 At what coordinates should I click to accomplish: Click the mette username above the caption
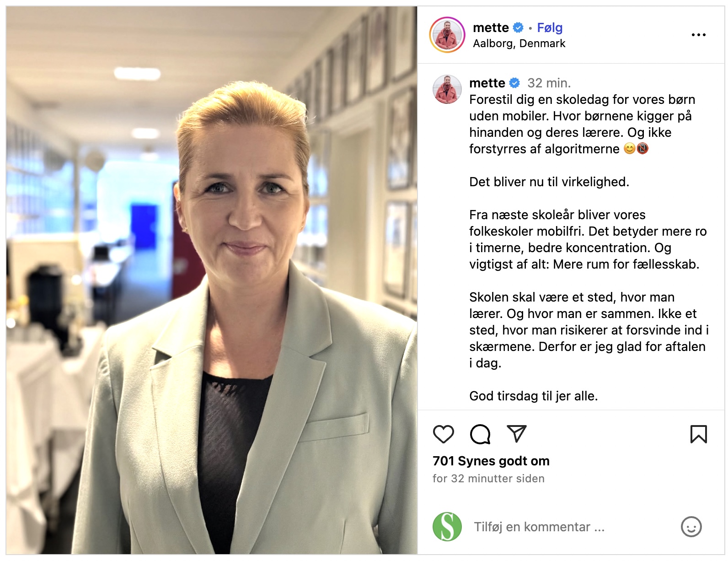(x=487, y=83)
